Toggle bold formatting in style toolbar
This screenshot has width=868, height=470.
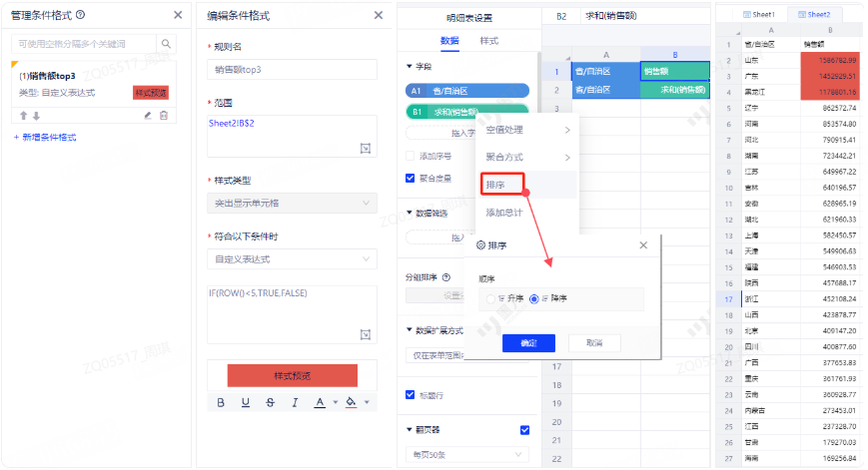[222, 402]
